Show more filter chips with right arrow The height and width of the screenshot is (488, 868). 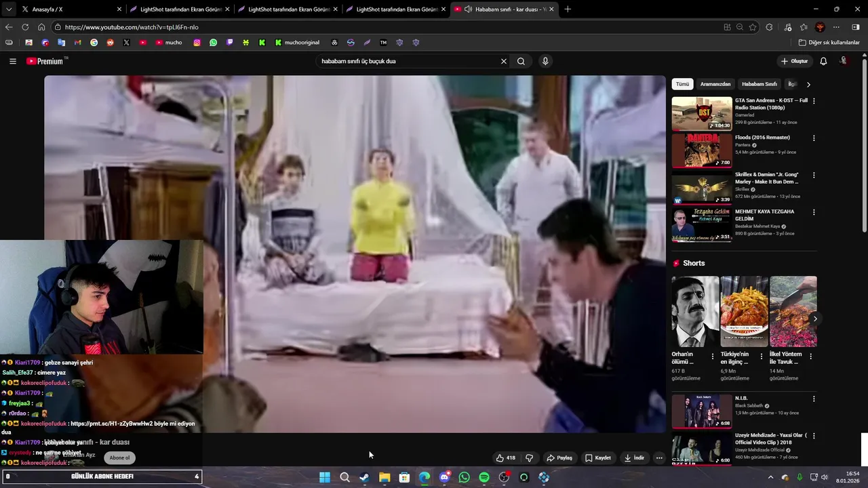coord(808,85)
